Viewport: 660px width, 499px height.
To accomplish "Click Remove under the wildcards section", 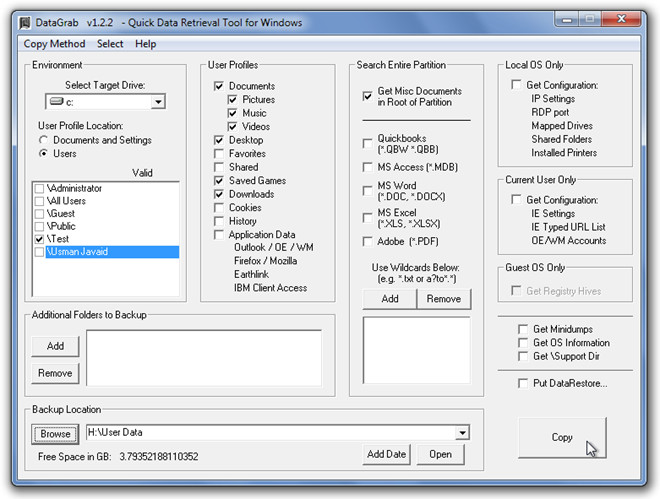I will tap(444, 299).
